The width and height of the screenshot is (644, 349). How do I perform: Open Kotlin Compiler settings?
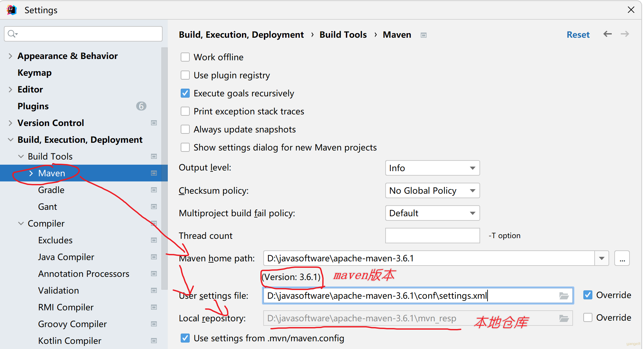[x=70, y=341]
